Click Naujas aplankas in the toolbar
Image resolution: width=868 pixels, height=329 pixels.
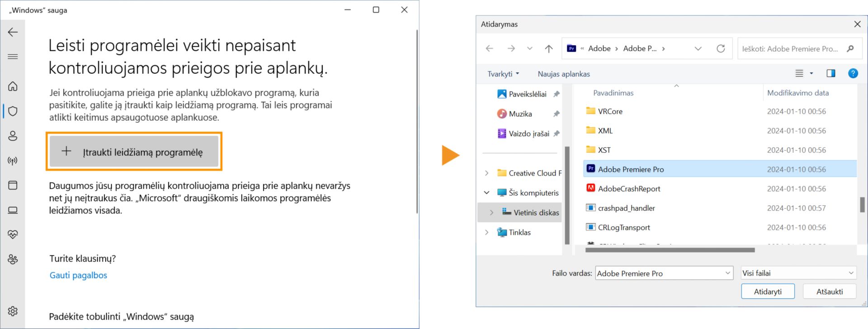[564, 74]
